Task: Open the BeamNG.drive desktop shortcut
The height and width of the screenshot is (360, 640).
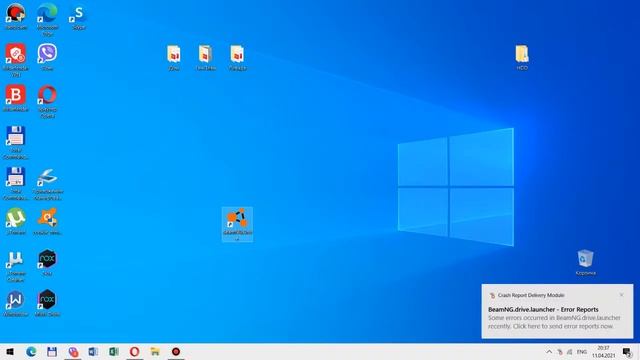Action: pos(237,224)
